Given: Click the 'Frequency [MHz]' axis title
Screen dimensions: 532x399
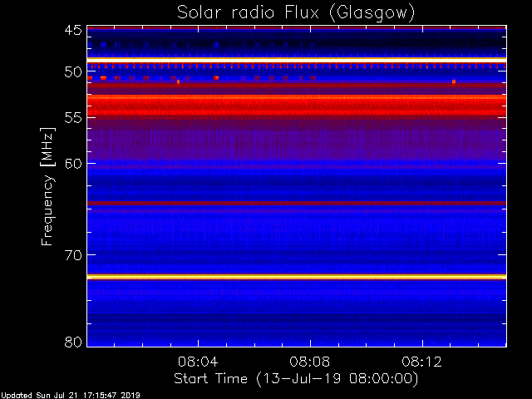Looking at the screenshot, I should pos(47,186).
